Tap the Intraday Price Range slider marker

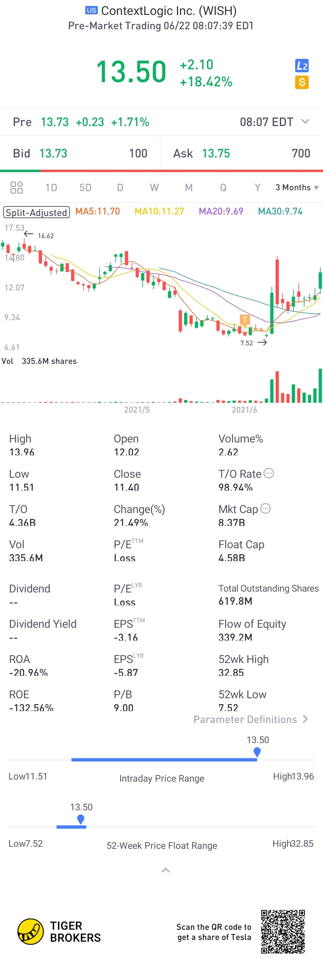pos(257,752)
